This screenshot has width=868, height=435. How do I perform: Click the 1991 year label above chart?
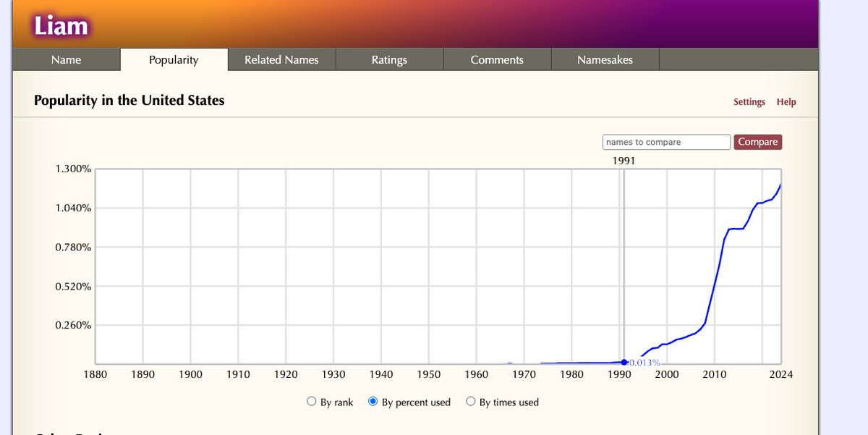pos(624,161)
